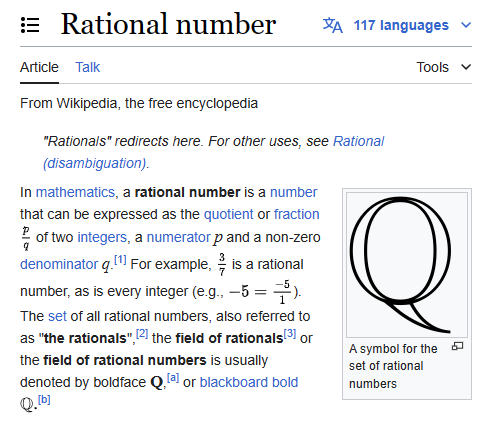Open the numerator link
This screenshot has width=484, height=422.
point(178,237)
